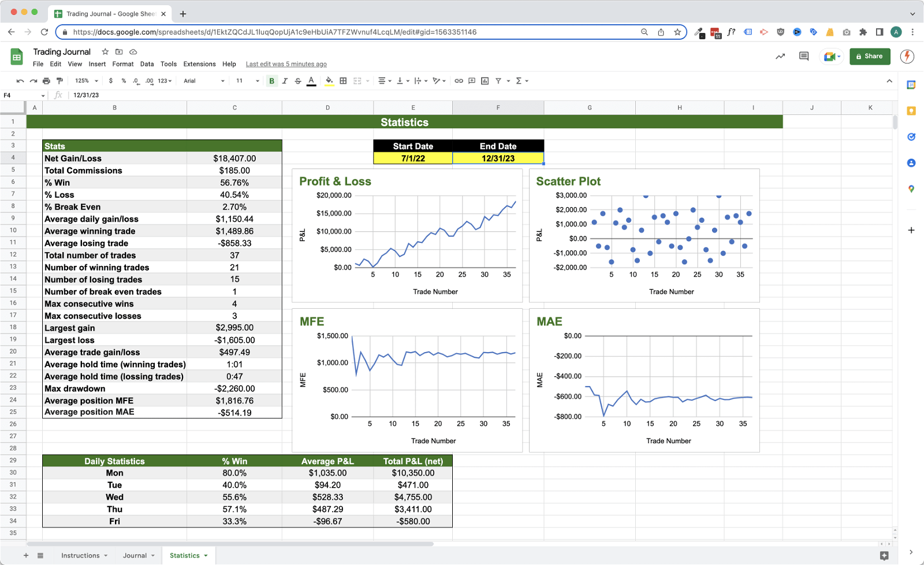Open the borders tool
This screenshot has height=565, width=924.
pyautogui.click(x=343, y=81)
